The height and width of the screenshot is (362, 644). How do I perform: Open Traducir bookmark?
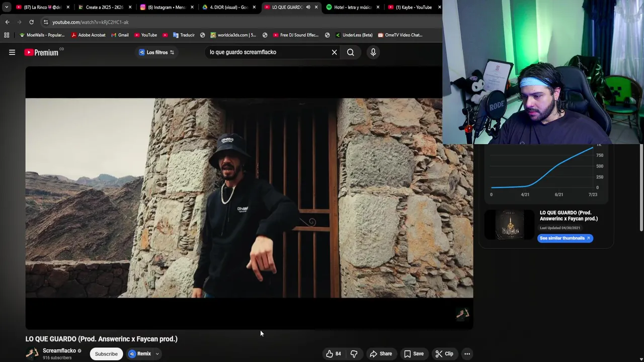184,35
